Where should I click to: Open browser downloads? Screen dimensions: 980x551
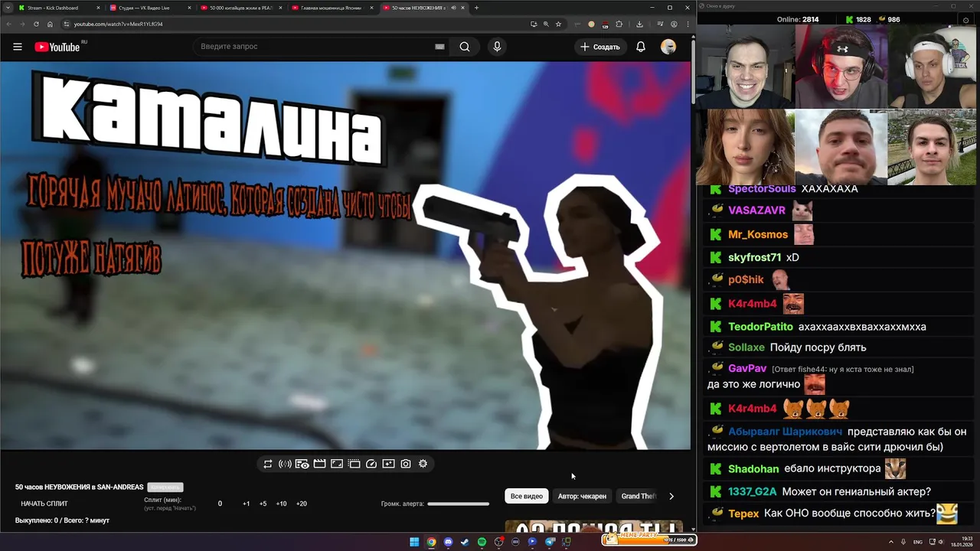(639, 24)
